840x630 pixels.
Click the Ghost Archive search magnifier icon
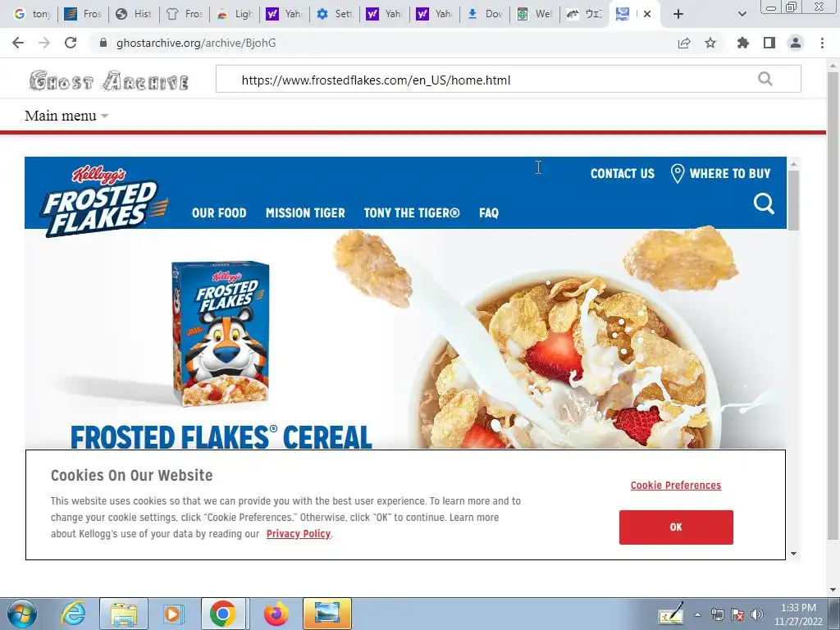[765, 80]
